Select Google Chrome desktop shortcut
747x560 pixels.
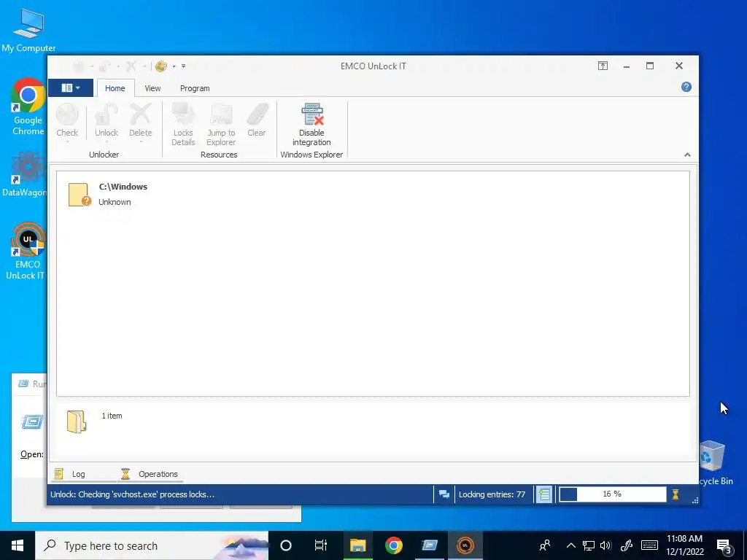28,107
